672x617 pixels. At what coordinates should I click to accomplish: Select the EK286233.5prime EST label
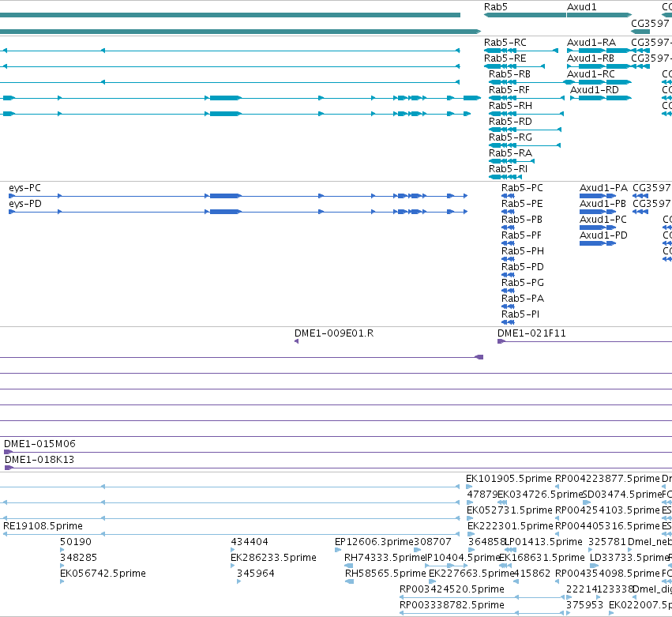click(x=273, y=558)
